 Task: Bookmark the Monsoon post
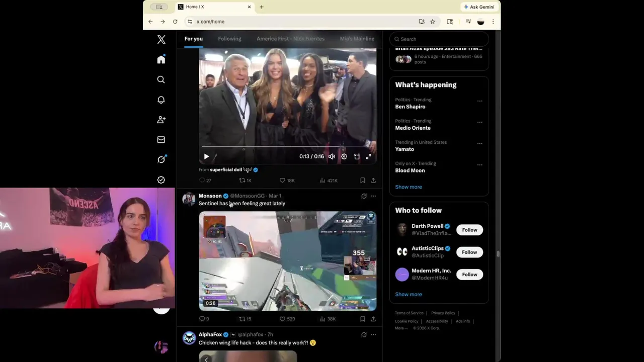pos(363,319)
